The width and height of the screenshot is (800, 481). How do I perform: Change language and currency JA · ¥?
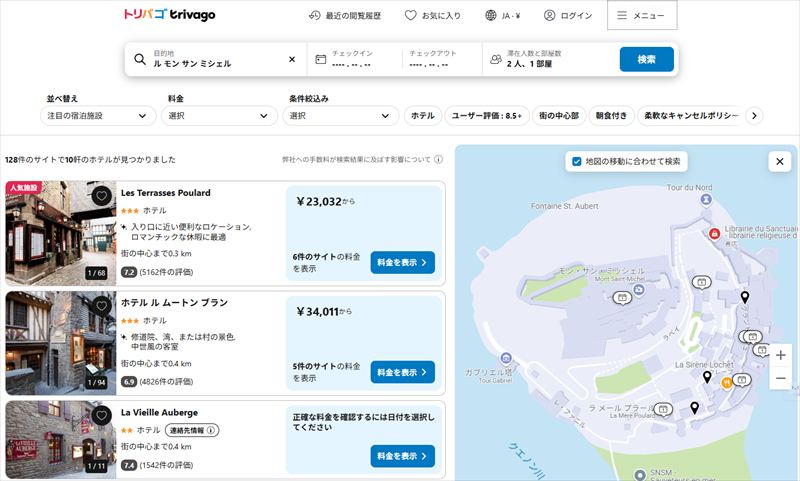point(503,16)
